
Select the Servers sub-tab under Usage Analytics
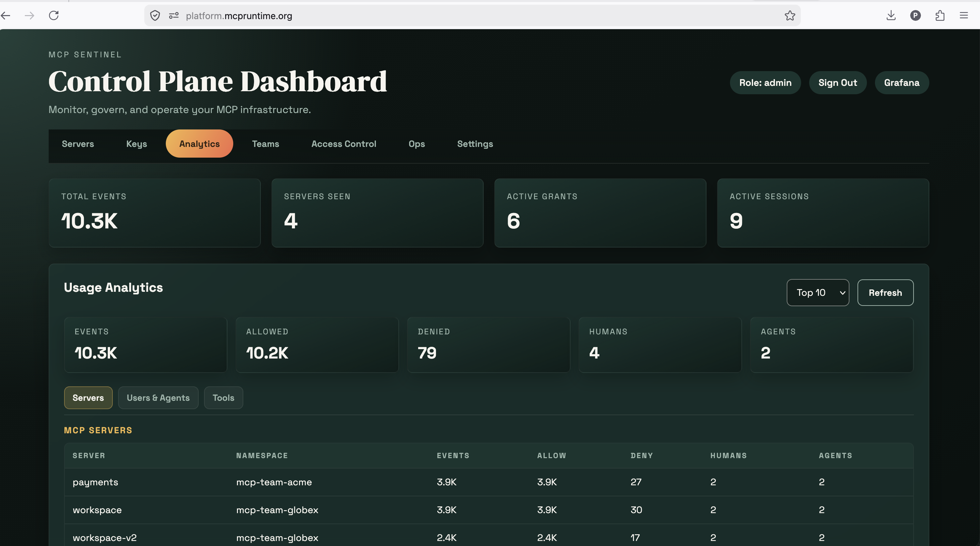click(88, 398)
